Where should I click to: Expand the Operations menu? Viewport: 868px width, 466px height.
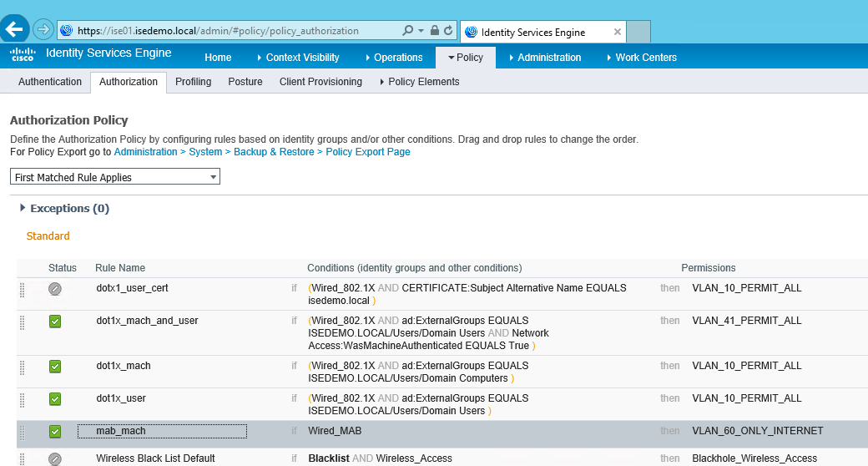(394, 58)
